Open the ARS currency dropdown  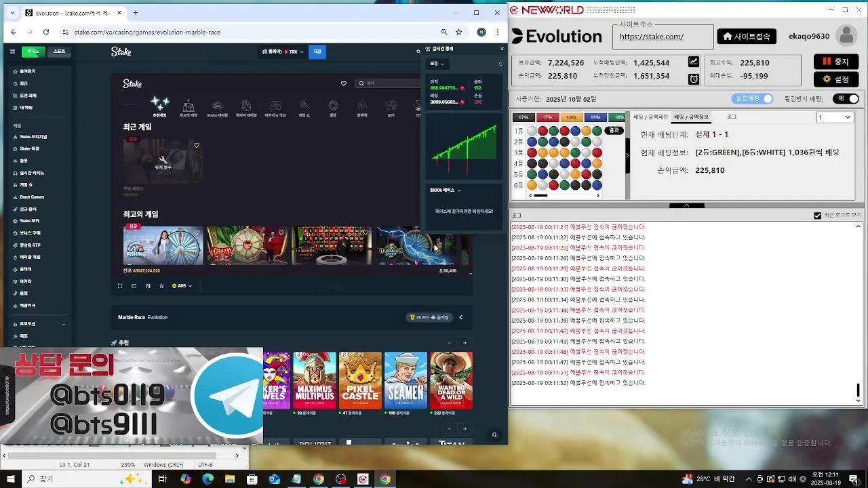pyautogui.click(x=182, y=286)
